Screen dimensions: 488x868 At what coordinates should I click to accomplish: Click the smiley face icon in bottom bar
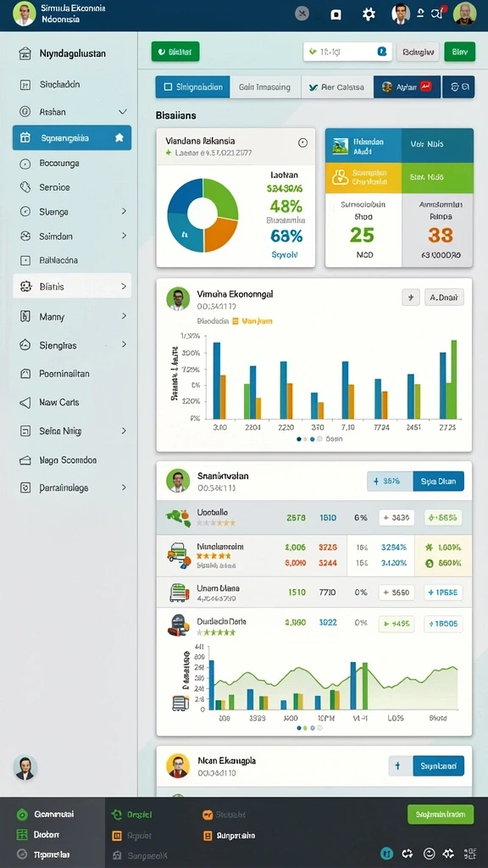pyautogui.click(x=429, y=854)
